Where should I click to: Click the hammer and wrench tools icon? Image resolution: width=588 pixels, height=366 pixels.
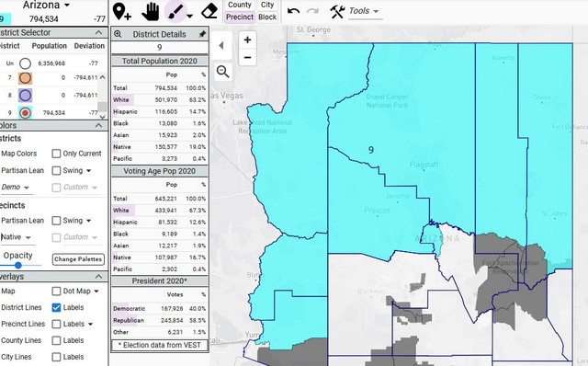tap(337, 12)
